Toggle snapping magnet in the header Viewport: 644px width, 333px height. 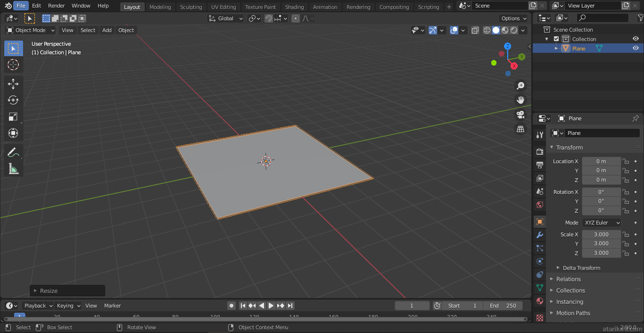click(x=268, y=18)
